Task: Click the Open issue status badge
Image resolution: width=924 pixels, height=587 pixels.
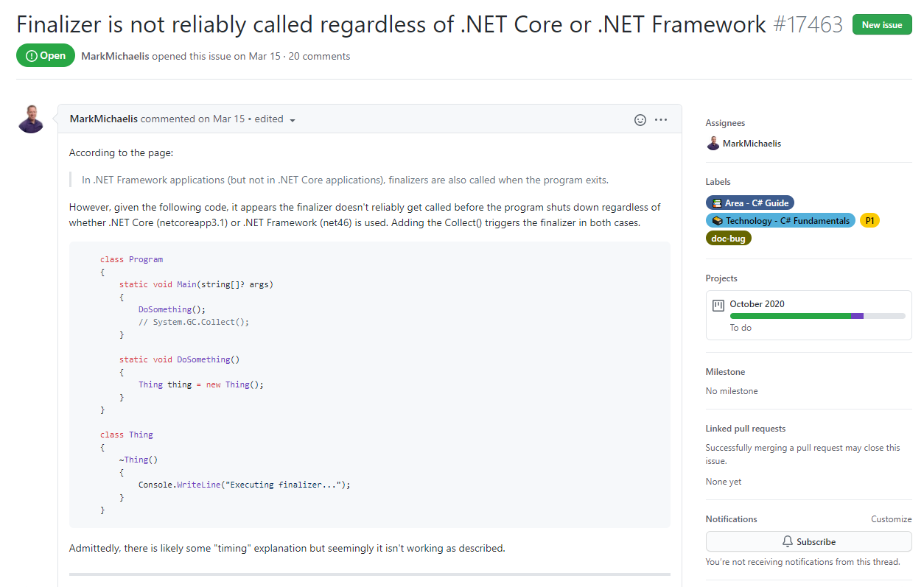Action: tap(46, 56)
